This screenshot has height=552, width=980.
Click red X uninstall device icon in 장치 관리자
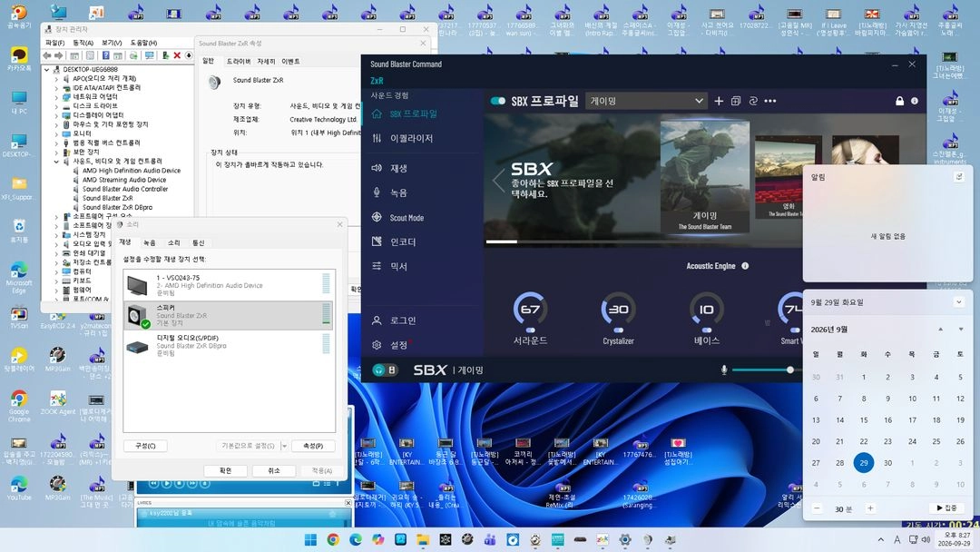tap(177, 55)
